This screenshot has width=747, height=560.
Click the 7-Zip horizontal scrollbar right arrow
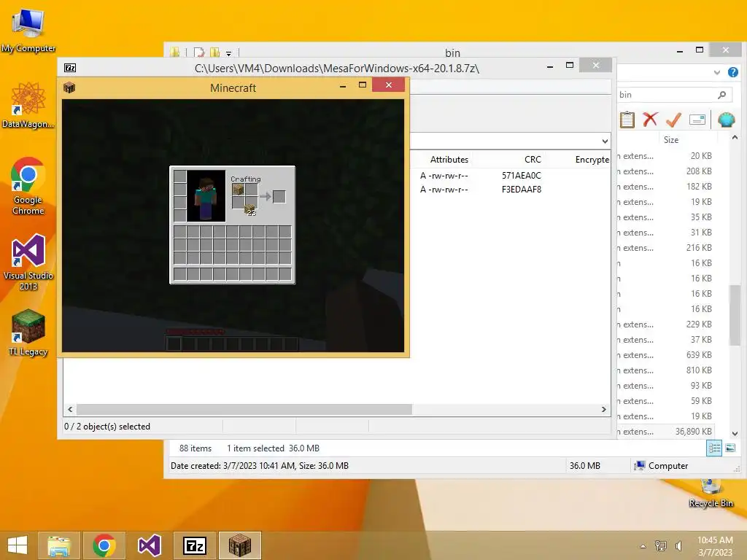click(603, 410)
